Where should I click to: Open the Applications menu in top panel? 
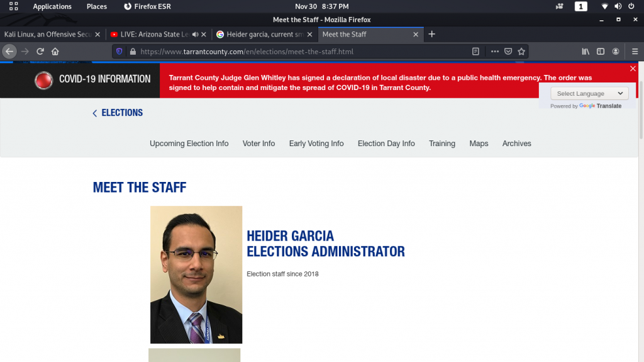point(52,6)
